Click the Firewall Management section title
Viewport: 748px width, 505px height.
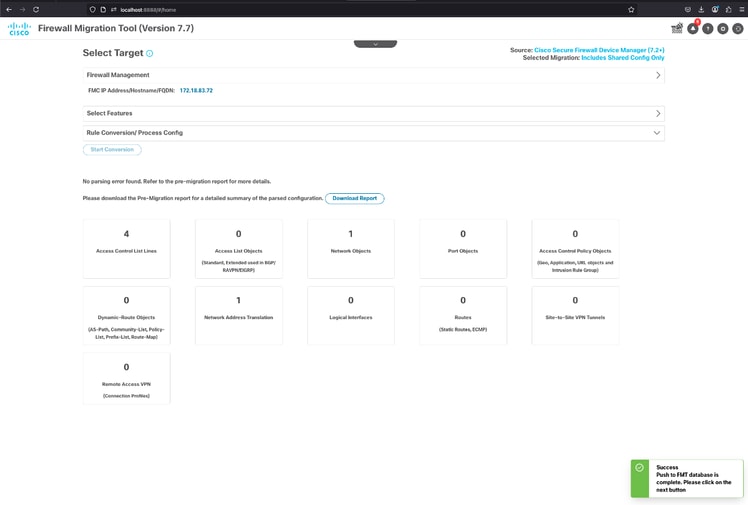click(x=118, y=75)
